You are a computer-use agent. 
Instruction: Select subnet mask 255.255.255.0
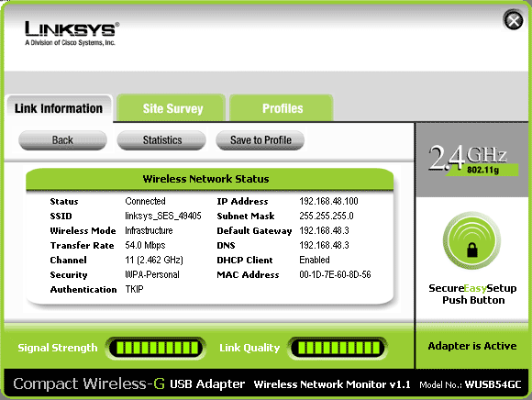[327, 216]
